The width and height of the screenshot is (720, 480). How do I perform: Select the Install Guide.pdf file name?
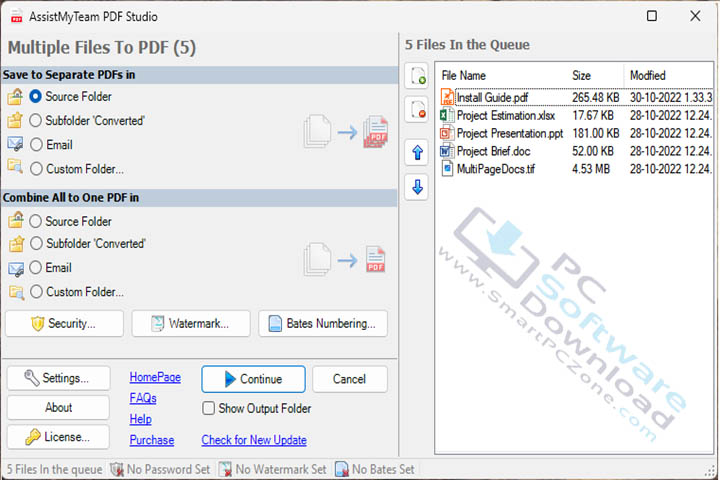[x=492, y=97]
